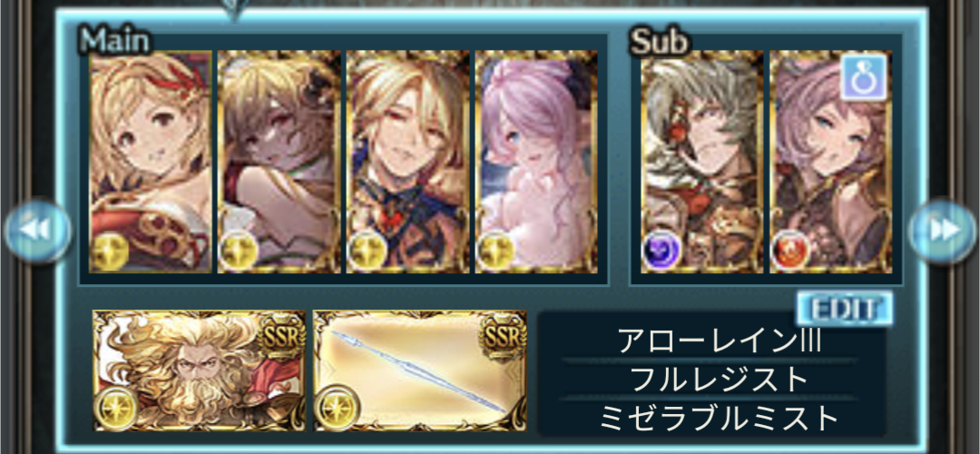Select the blonde girl with red headband
The image size is (980, 454).
(x=151, y=162)
